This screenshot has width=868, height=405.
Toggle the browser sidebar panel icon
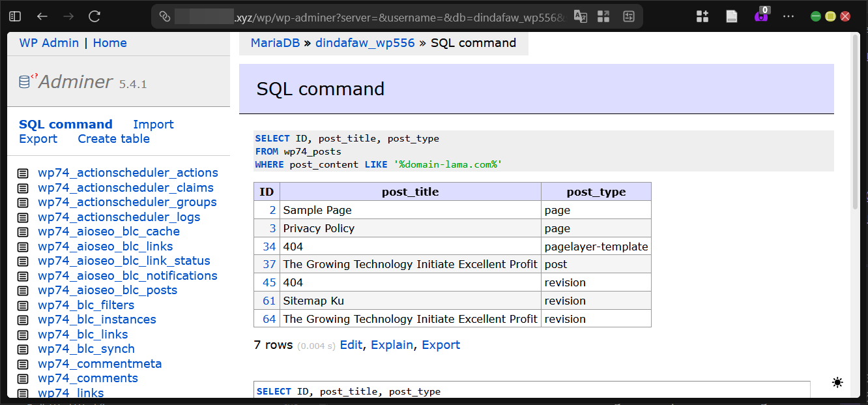tap(15, 16)
